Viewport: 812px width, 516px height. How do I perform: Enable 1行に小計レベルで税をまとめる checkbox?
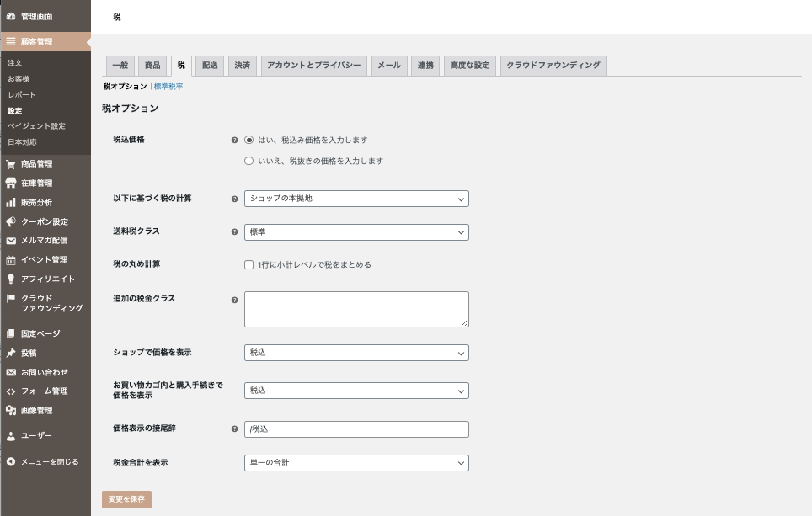click(248, 264)
